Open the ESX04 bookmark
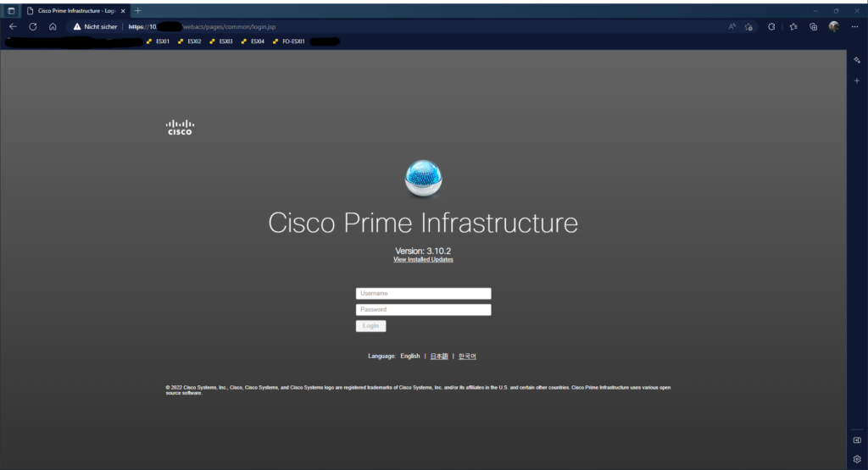 (x=253, y=41)
